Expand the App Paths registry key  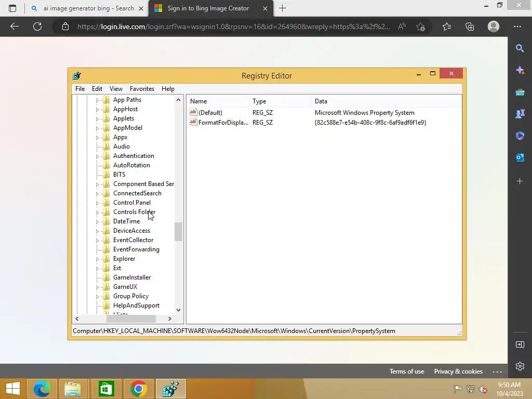pyautogui.click(x=97, y=100)
